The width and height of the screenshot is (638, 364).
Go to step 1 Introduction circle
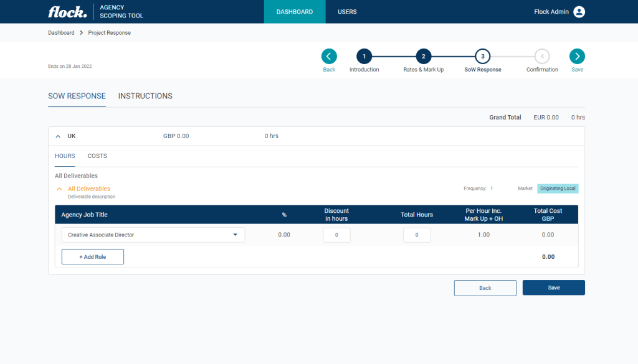coord(364,57)
